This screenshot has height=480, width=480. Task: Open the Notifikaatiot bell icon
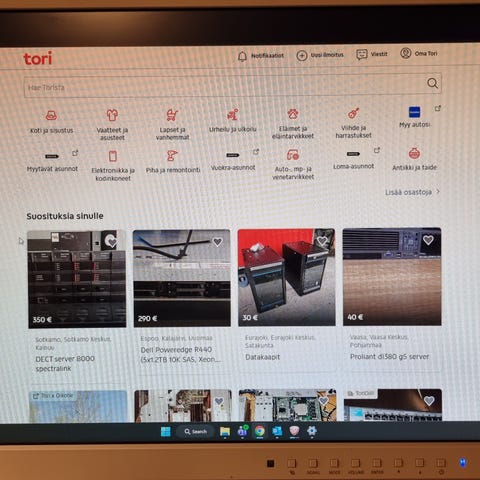[x=242, y=56]
